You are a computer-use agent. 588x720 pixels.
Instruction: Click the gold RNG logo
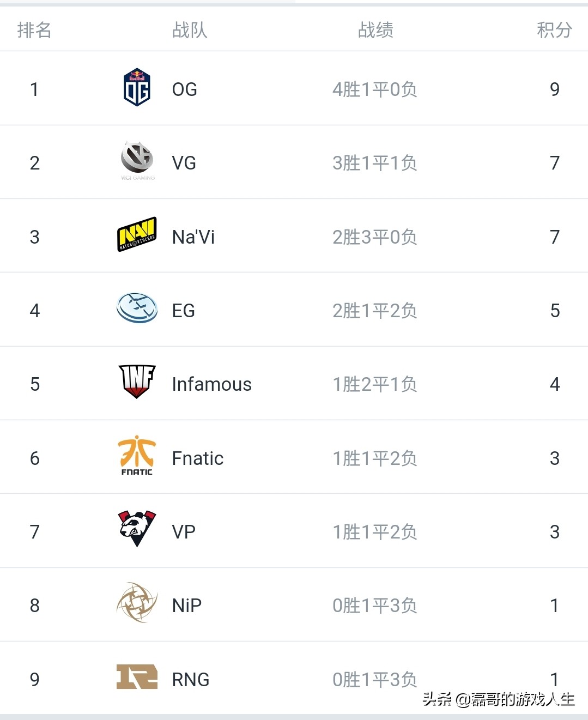coord(137,676)
